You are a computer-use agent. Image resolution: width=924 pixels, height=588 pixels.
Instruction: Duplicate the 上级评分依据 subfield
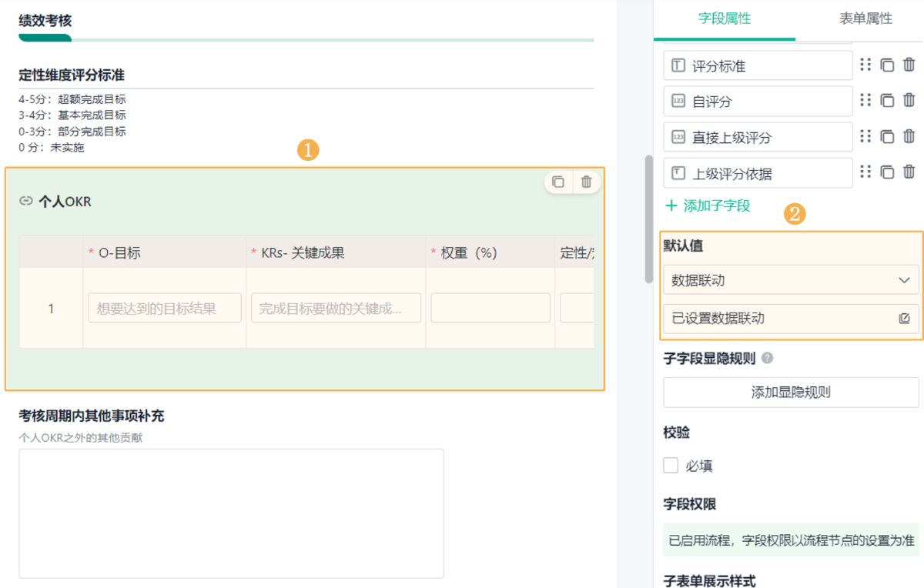[x=887, y=172]
